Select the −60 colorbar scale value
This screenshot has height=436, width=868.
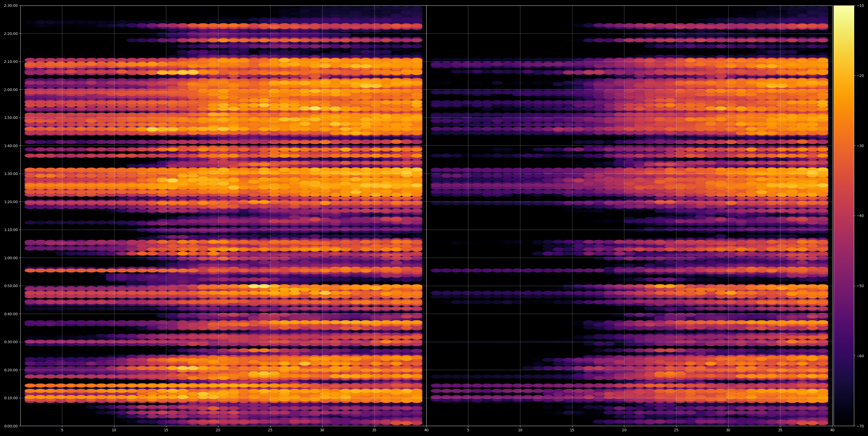861,356
